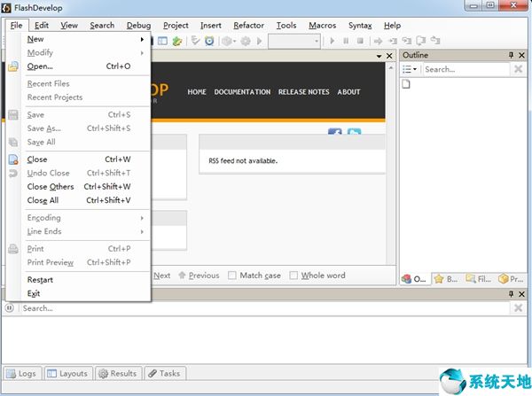Image resolution: width=532 pixels, height=396 pixels.
Task: Open the Project menu
Action: pos(176,26)
